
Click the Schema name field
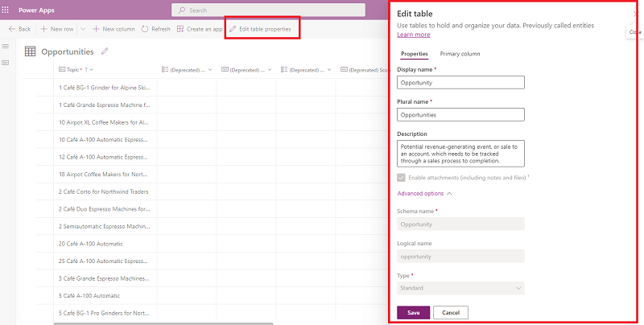tap(460, 224)
